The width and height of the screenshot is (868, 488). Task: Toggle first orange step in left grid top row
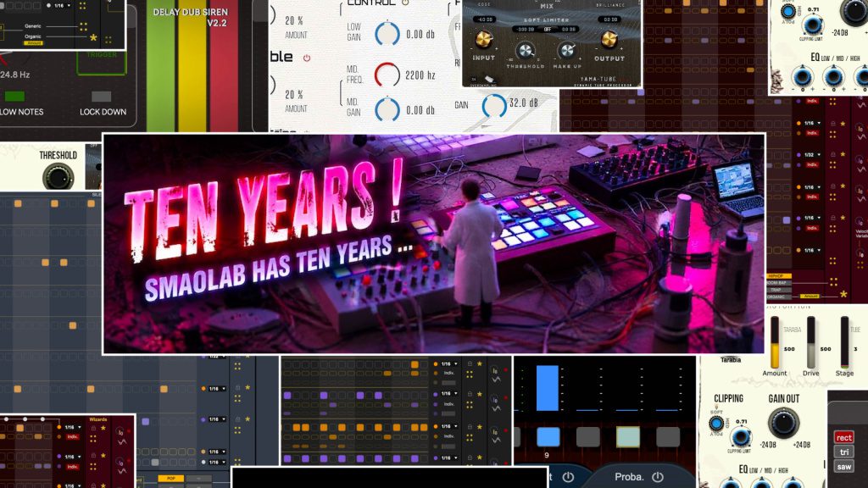pyautogui.click(x=18, y=203)
